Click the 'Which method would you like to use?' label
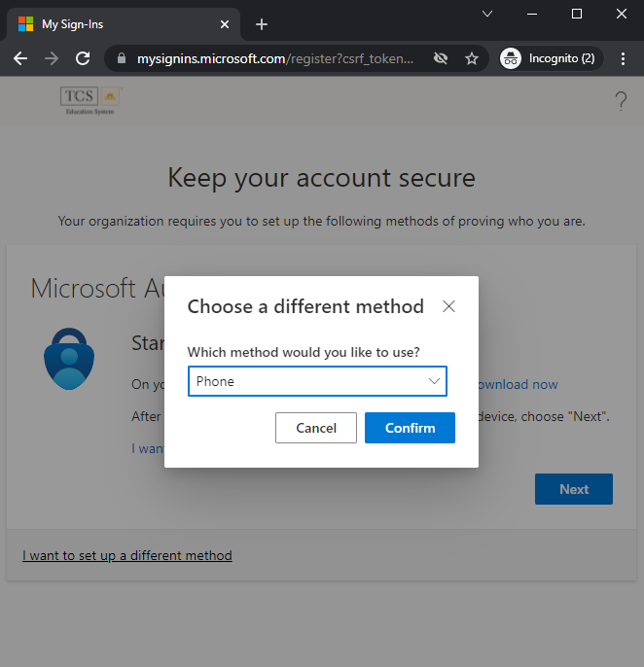Screen dimensions: 644x667 pos(304,352)
